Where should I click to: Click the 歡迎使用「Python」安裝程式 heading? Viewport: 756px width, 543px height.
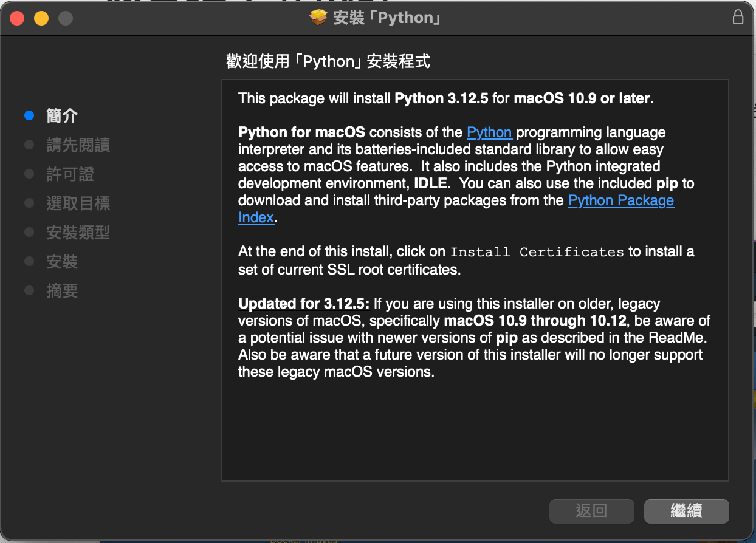pyautogui.click(x=328, y=61)
